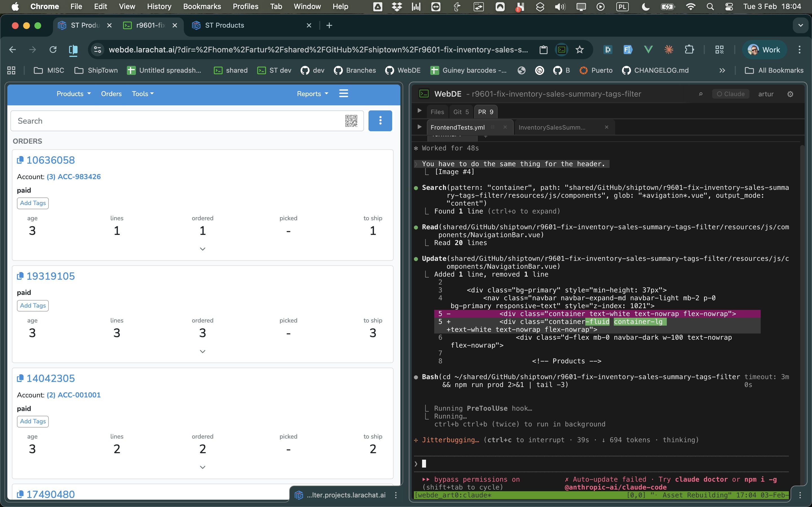The image size is (812, 507).
Task: Toggle the Claude button in WebDE header
Action: pyautogui.click(x=731, y=94)
